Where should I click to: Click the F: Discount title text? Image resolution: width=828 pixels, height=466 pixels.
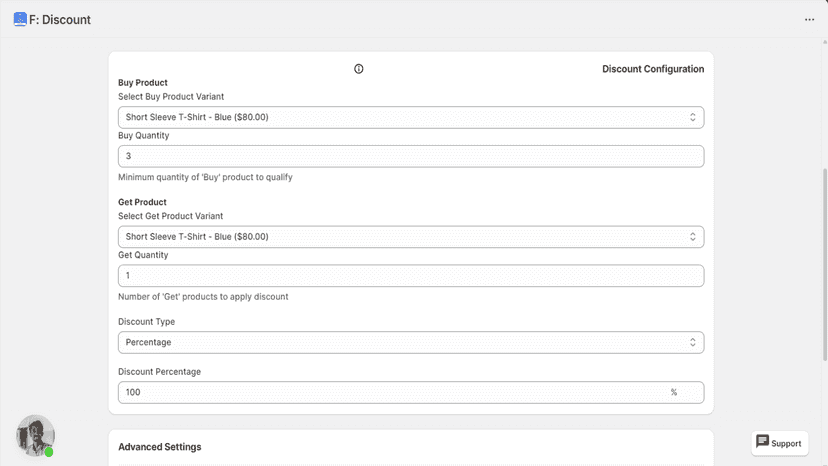point(60,20)
